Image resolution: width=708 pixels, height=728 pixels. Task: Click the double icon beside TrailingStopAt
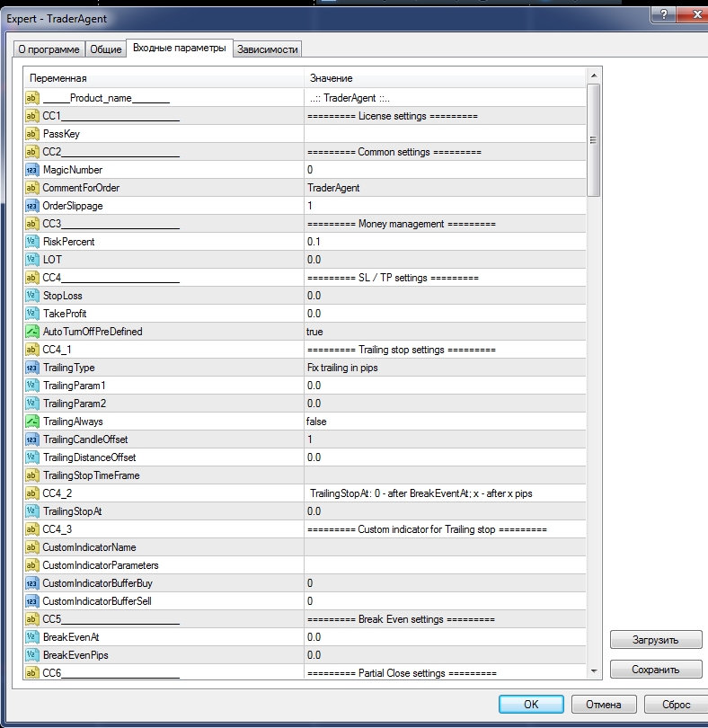(31, 511)
